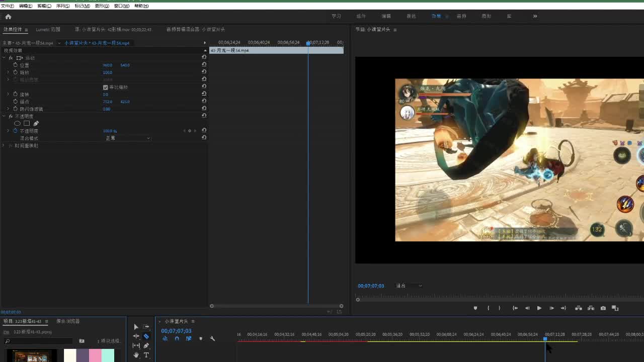
Task: Expand the 防闪烁滤镜 property
Action: pyautogui.click(x=8, y=109)
